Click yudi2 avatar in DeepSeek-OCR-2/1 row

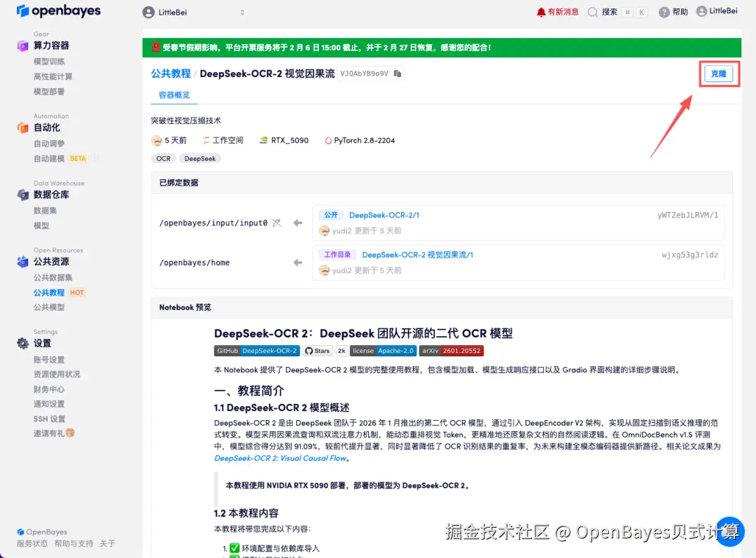click(x=325, y=231)
